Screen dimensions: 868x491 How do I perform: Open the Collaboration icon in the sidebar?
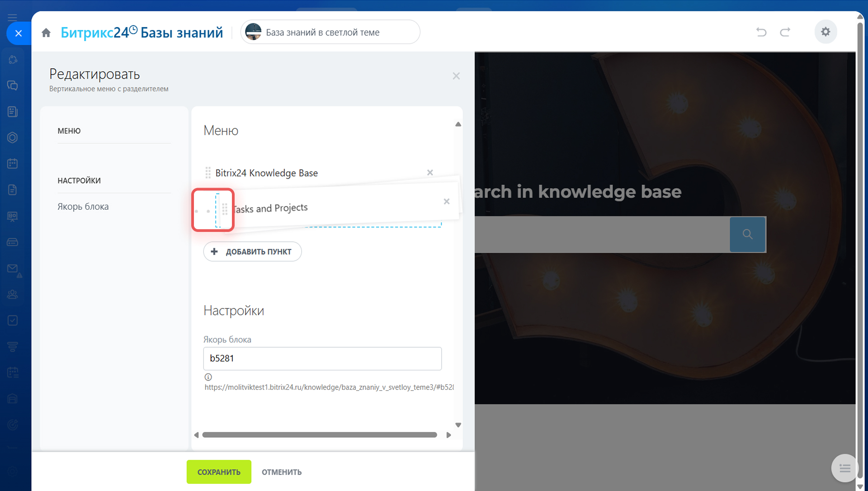point(13,59)
